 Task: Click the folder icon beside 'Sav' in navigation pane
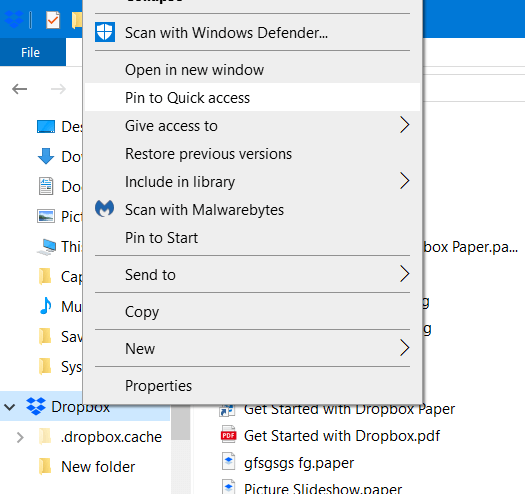tap(45, 336)
